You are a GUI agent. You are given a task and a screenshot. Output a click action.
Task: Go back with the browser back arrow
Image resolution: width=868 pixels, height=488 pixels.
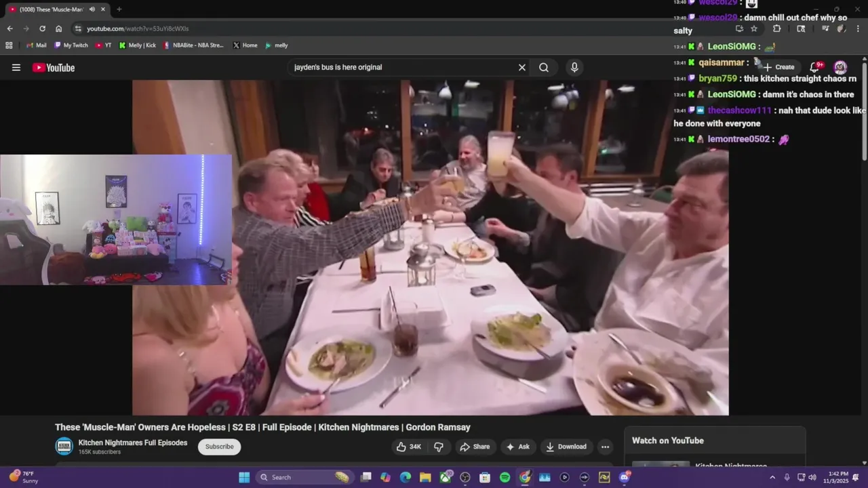pos(9,28)
